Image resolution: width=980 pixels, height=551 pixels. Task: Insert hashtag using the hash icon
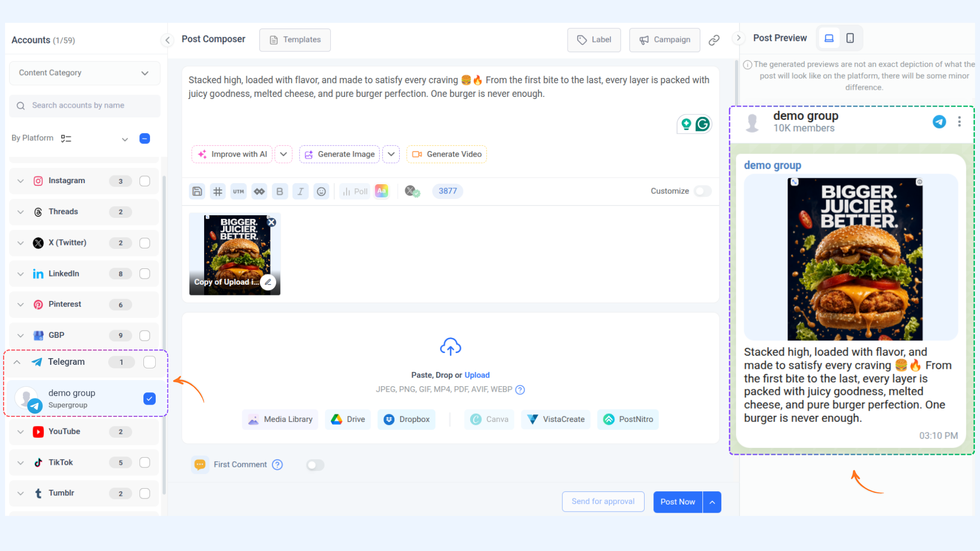coord(218,191)
